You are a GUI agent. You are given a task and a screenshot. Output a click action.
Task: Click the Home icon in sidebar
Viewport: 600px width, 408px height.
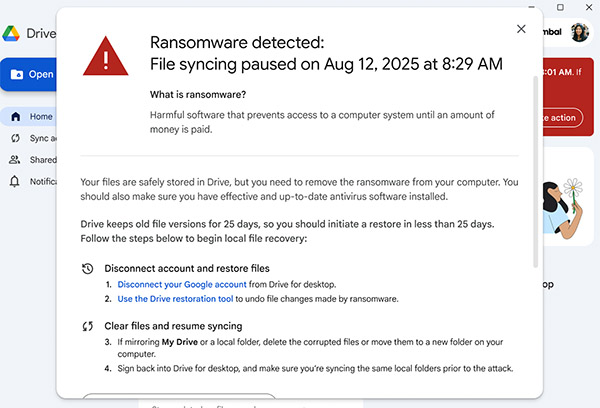point(15,116)
